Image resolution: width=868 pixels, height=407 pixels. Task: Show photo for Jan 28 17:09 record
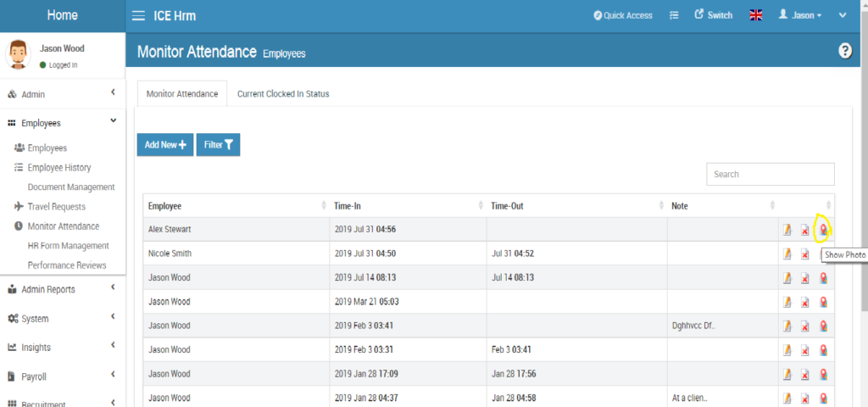click(823, 374)
